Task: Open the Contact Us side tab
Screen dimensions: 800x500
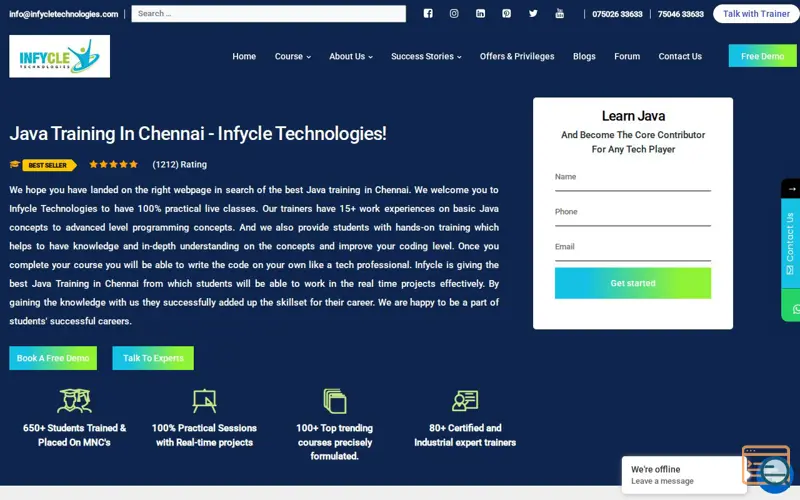Action: (x=791, y=243)
